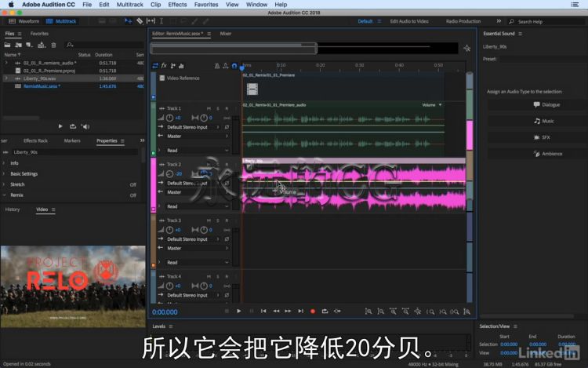The height and width of the screenshot is (368, 588).
Task: Click the Zoom Out Full icon
Action: (x=417, y=312)
